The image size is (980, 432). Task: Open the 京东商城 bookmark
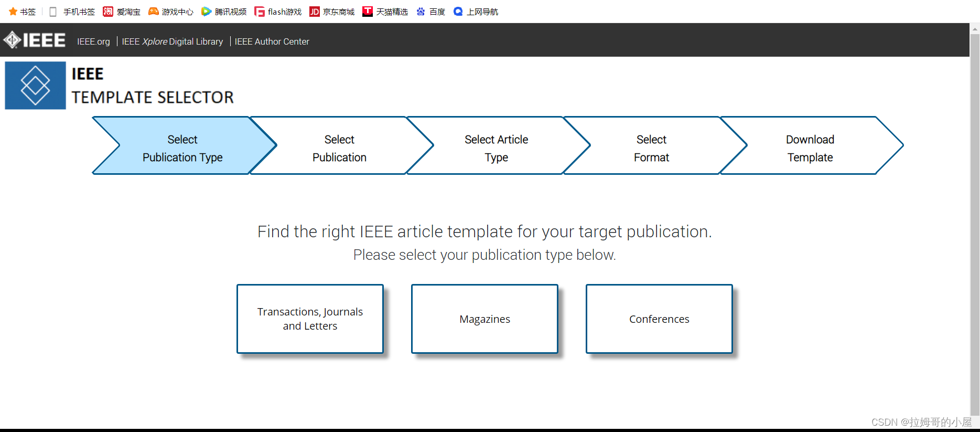click(x=332, y=12)
